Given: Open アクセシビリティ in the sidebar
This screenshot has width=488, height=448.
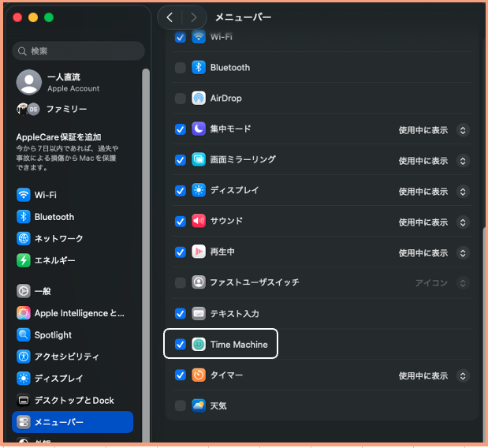Looking at the screenshot, I should click(x=66, y=357).
